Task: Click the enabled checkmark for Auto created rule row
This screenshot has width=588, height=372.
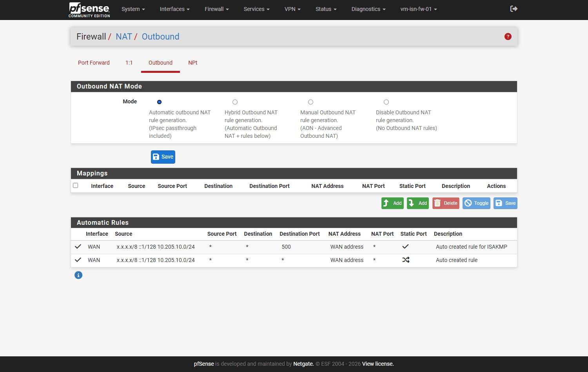Action: coord(78,260)
